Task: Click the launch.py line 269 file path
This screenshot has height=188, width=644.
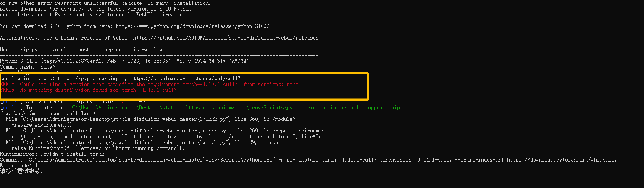Action: tap(125, 131)
